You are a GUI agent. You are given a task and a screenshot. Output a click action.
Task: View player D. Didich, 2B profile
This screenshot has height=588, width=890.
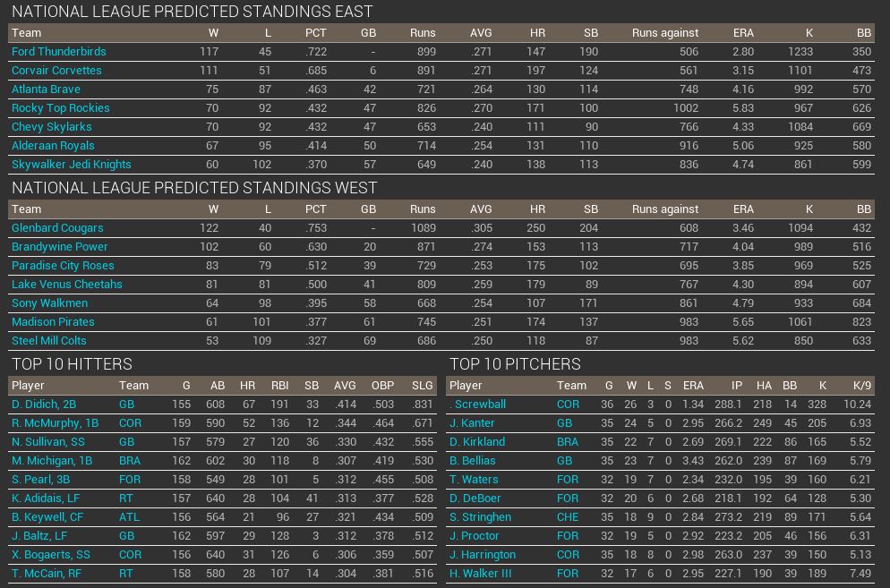tap(44, 405)
